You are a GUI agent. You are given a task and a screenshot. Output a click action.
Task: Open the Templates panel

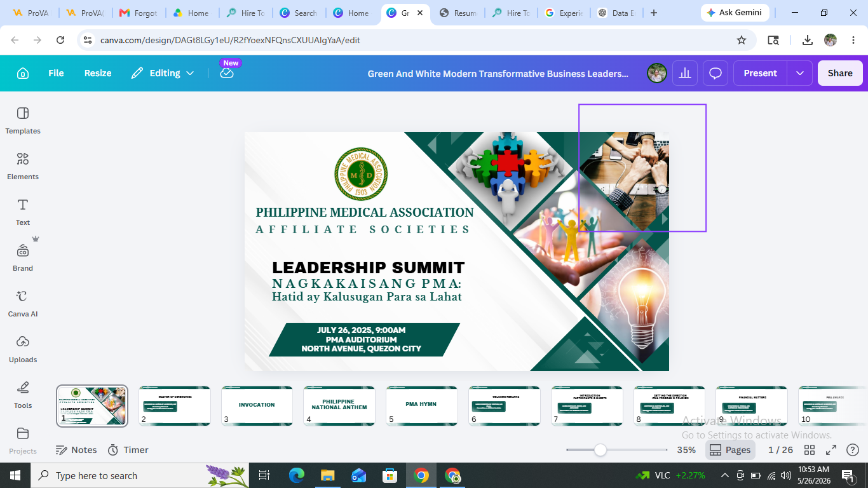(x=23, y=121)
